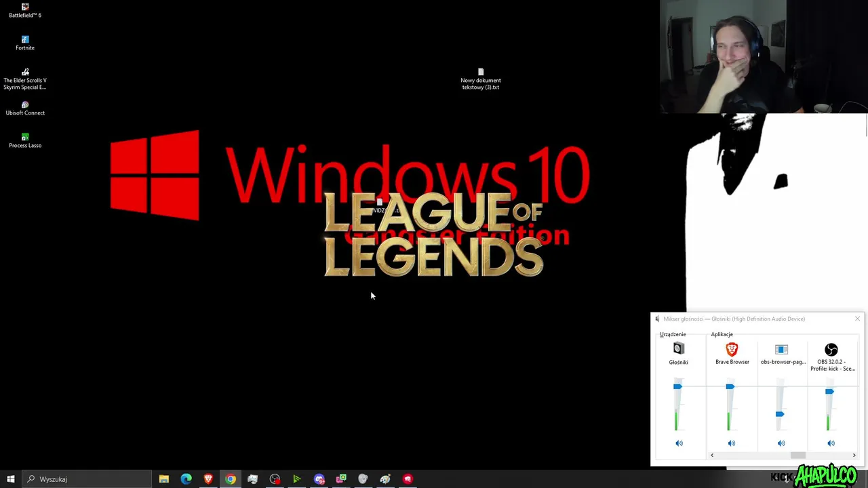This screenshot has height=488, width=868.
Task: Mute Brave Browser in the volume mixer
Action: pyautogui.click(x=731, y=443)
